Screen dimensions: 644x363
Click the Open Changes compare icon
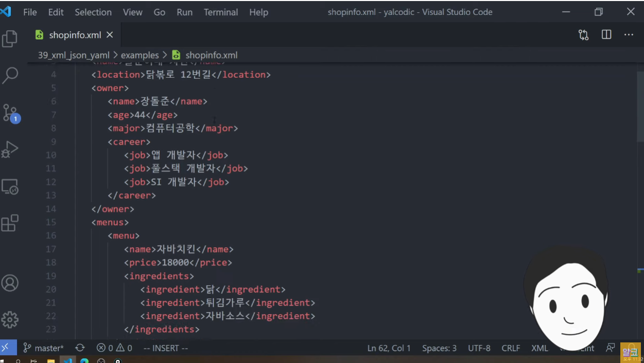pyautogui.click(x=583, y=34)
